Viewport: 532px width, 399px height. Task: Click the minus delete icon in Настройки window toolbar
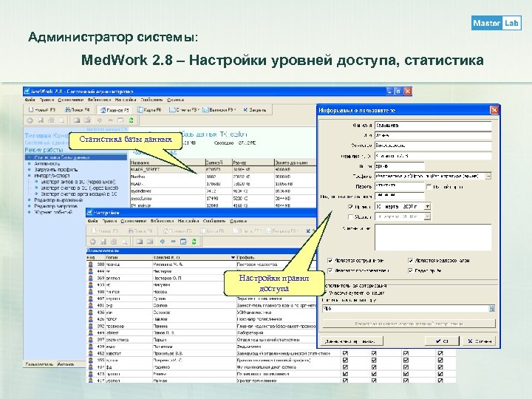[173, 242]
